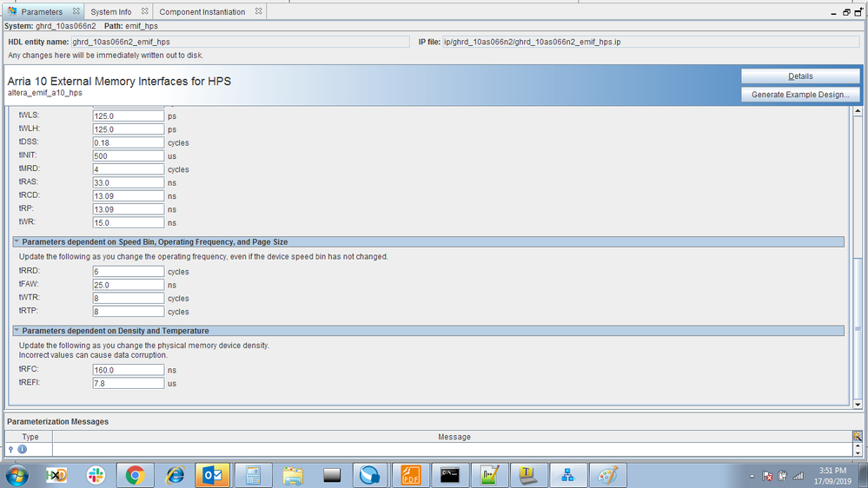
Task: Click the tRAS value field
Action: point(129,182)
